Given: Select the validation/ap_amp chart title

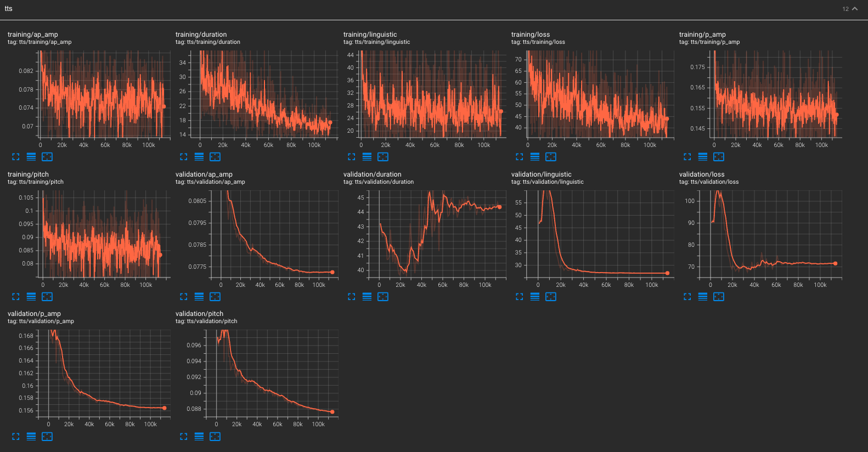Looking at the screenshot, I should 204,174.
